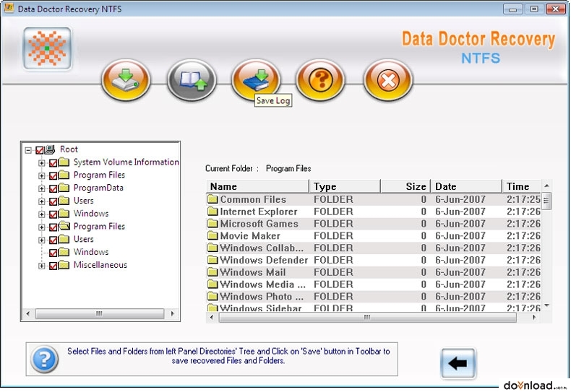Click folder icon next to Miscellaneous
Image resolution: width=571 pixels, height=392 pixels.
pos(64,265)
